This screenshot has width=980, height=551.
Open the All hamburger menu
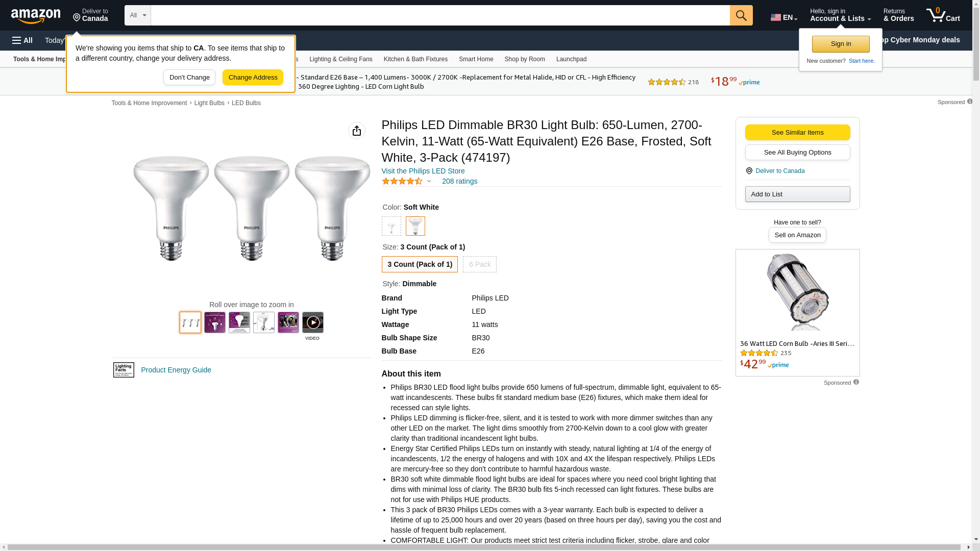[22, 40]
